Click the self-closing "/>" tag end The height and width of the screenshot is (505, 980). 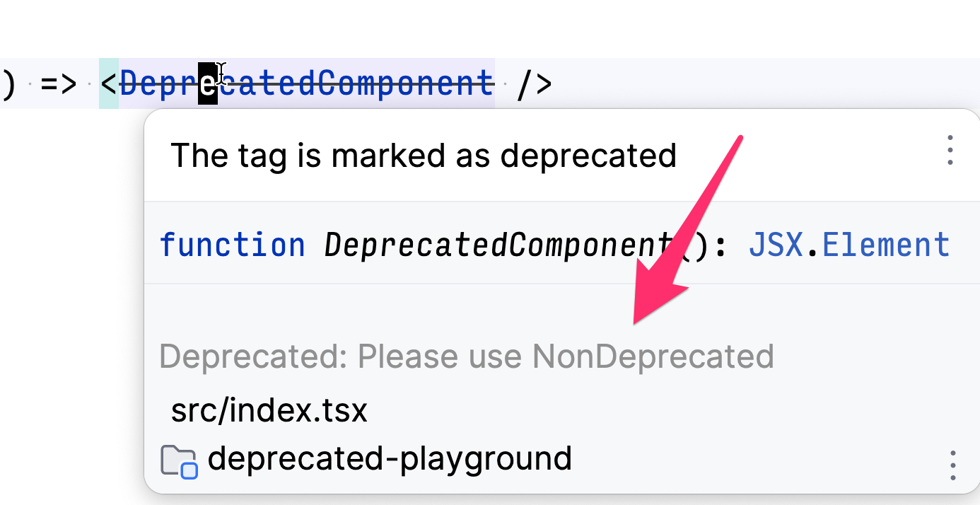[534, 83]
